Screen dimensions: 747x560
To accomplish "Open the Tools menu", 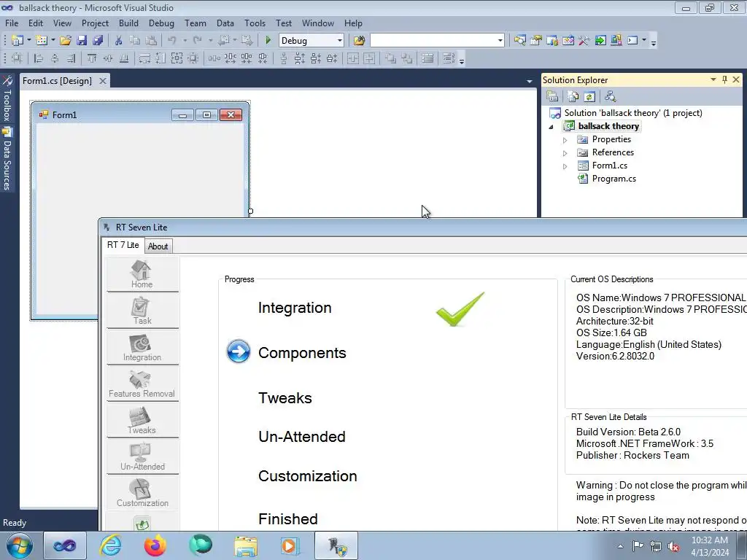I will click(255, 23).
